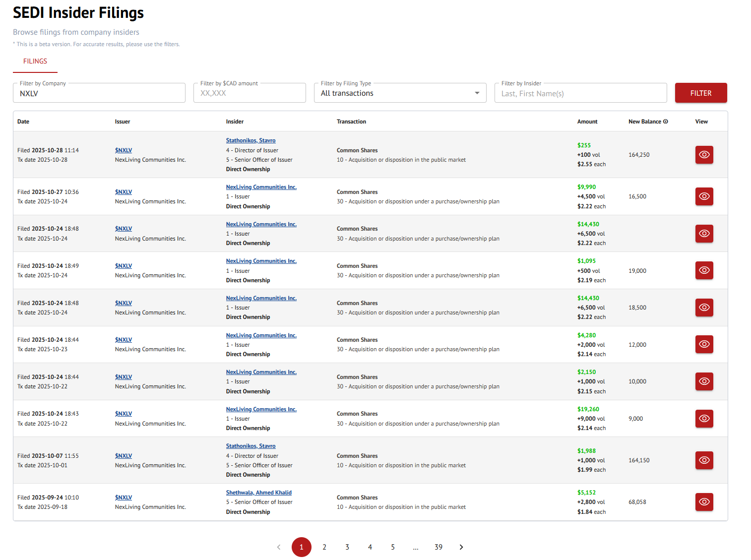View the $255 Stathonikos filing details
Image resolution: width=751 pixels, height=560 pixels.
704,155
